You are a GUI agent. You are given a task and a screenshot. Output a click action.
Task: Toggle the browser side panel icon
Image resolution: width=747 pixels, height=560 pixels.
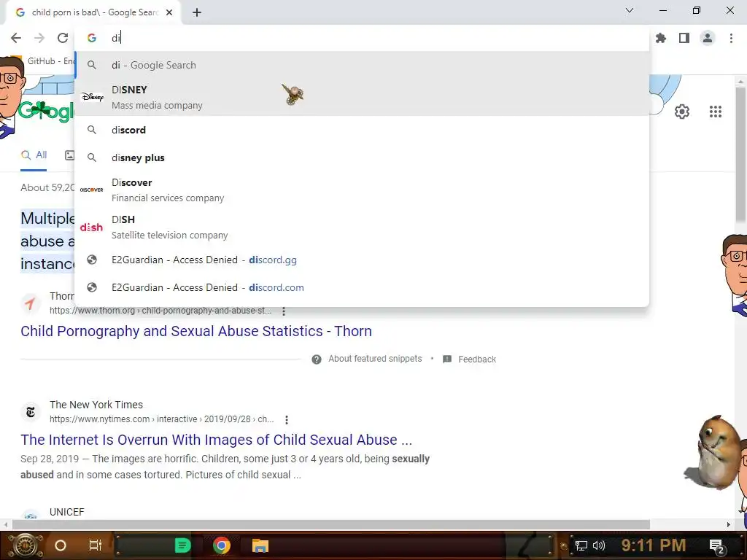tap(684, 38)
